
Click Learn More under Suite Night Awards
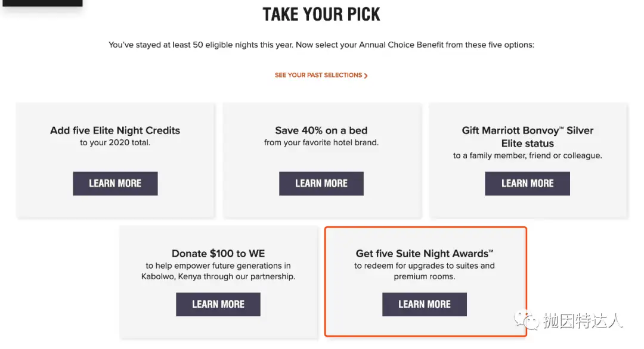tap(424, 304)
